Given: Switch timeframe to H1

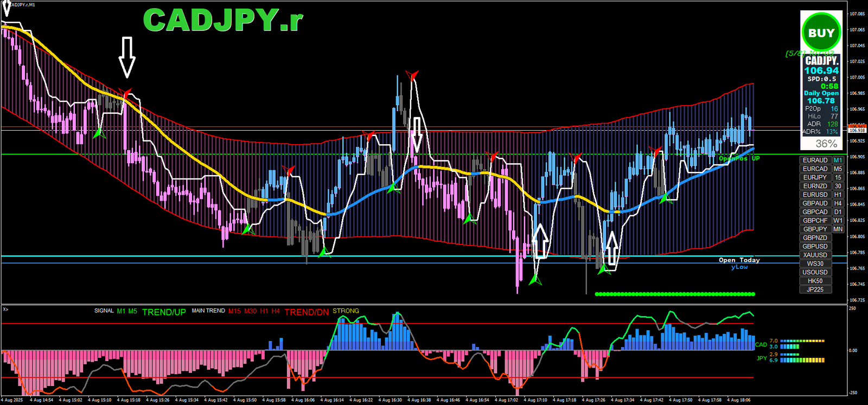Looking at the screenshot, I should [838, 195].
